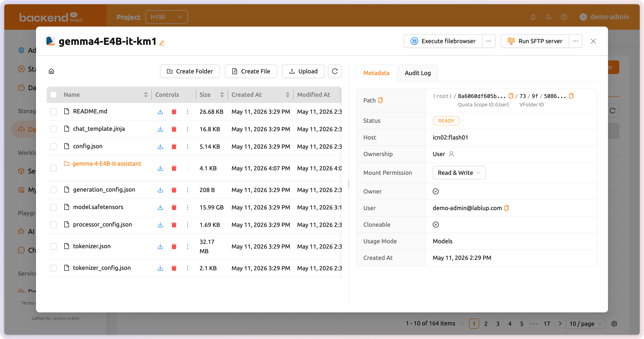Download gemma-4-E4B-it-assistant folder
This screenshot has height=339, width=644.
[160, 168]
